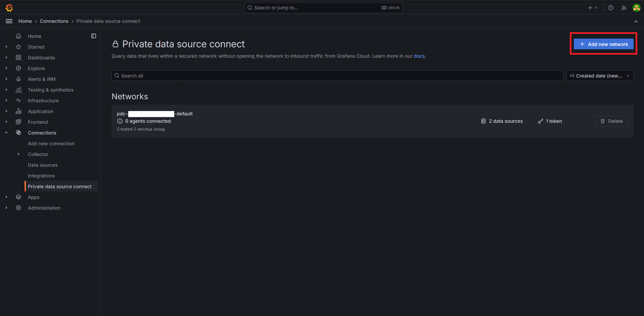Expand the Starred section chevron
The image size is (644, 316).
(x=6, y=47)
